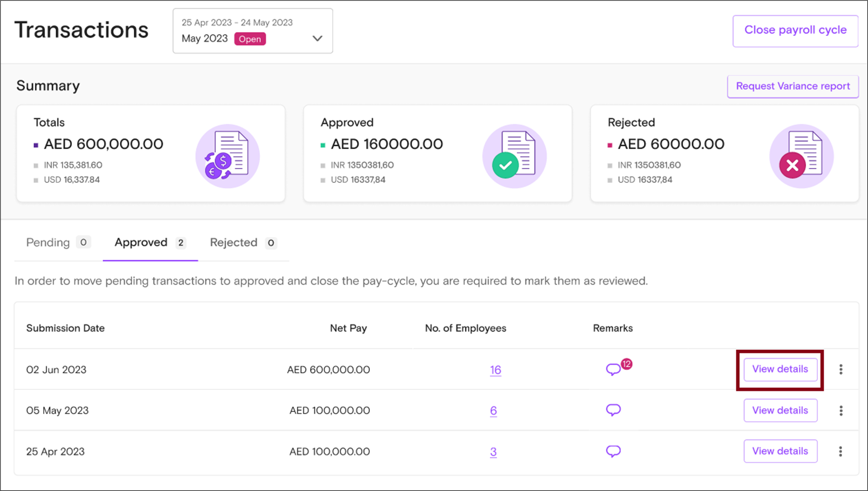868x491 pixels.
Task: Select the 02 Jun 2023 date cell
Action: 56,369
